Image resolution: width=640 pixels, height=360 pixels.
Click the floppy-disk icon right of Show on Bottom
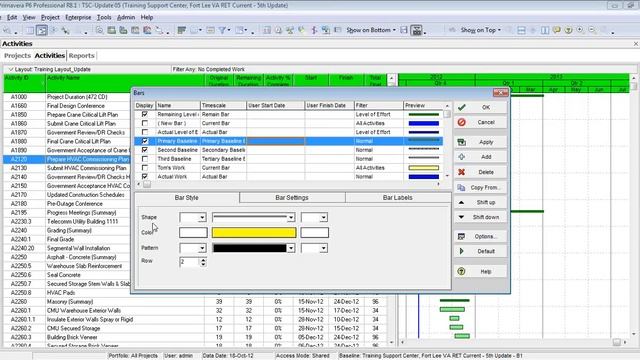pos(404,30)
